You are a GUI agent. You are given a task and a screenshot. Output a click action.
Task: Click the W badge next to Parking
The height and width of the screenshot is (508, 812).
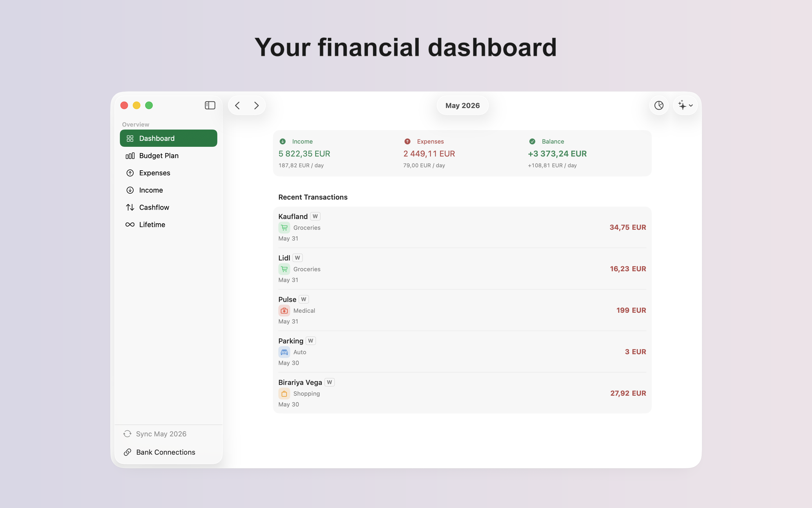[311, 341]
